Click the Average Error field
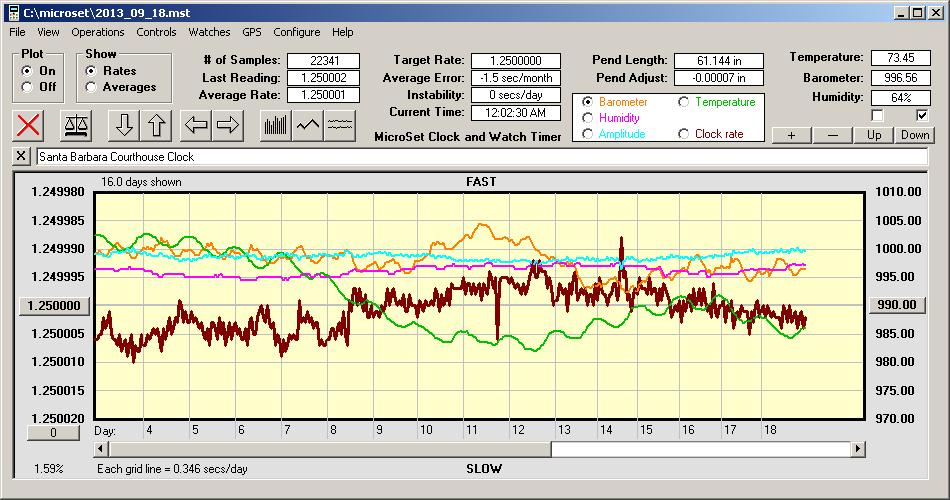The height and width of the screenshot is (500, 950). (x=516, y=78)
